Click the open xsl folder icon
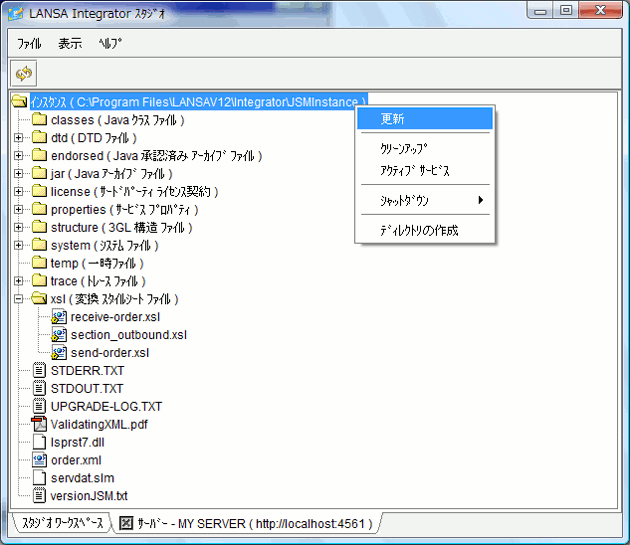Image resolution: width=630 pixels, height=545 pixels. tap(39, 299)
